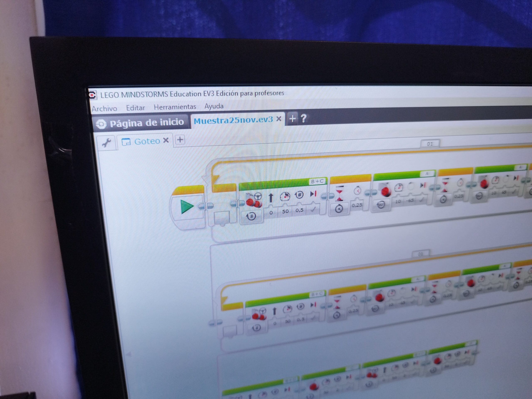Open the Editar menu
This screenshot has width=532, height=399.
[x=136, y=108]
